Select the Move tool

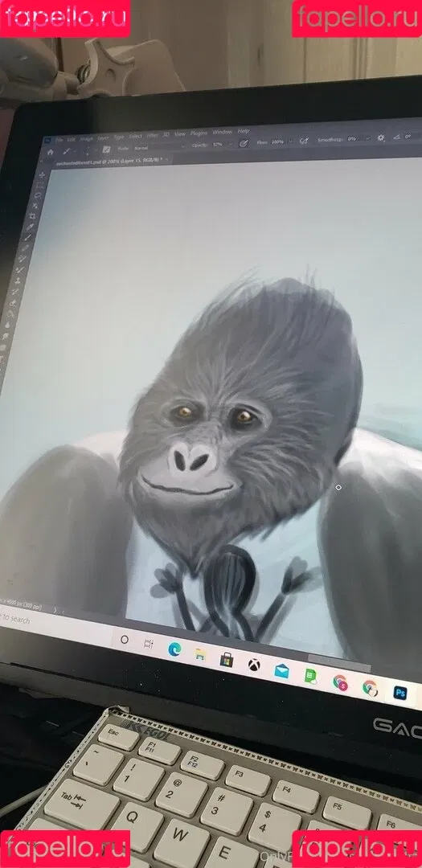click(42, 175)
